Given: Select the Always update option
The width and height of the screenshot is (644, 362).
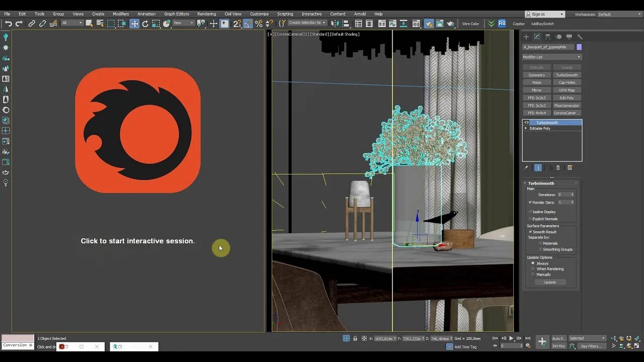Looking at the screenshot, I should click(x=533, y=263).
